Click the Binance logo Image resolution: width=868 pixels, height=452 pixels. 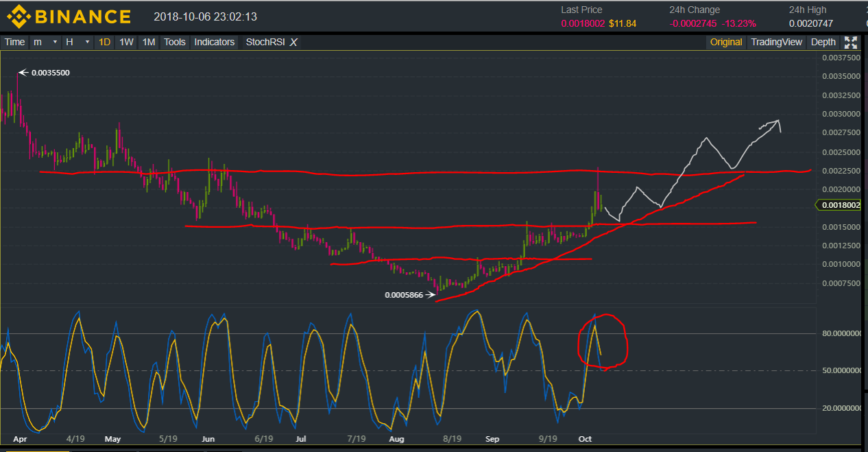coord(68,16)
